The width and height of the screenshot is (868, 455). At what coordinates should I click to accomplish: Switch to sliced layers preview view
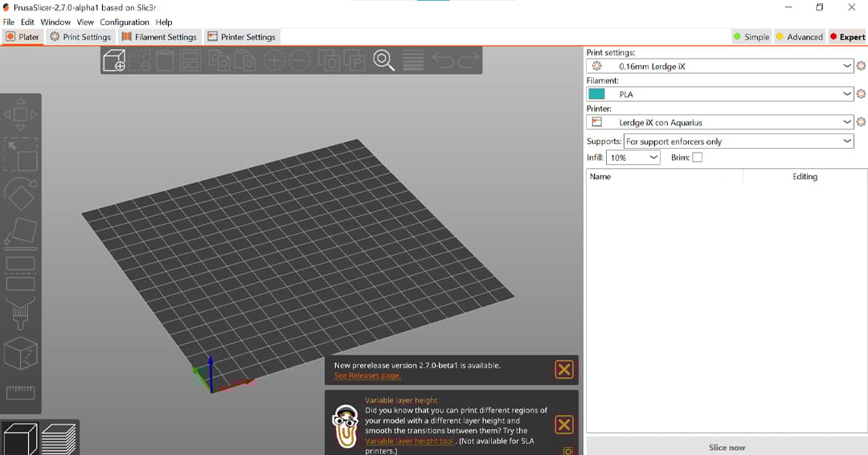[59, 439]
